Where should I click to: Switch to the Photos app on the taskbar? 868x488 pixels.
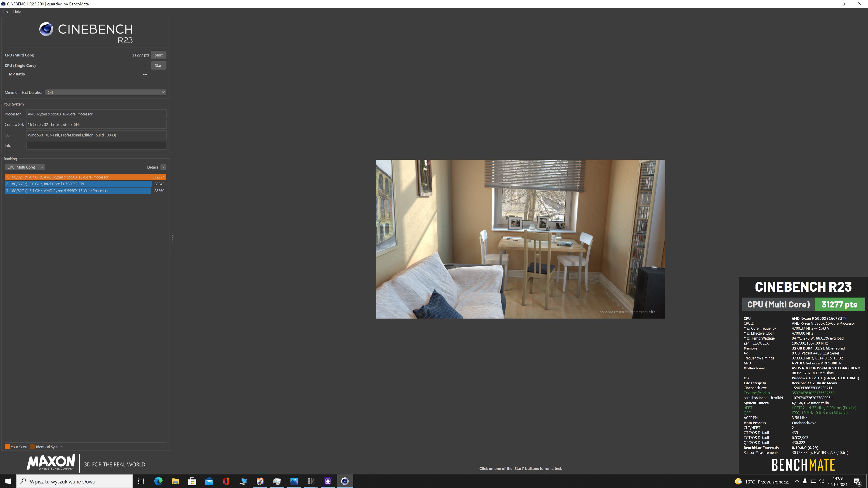click(294, 481)
